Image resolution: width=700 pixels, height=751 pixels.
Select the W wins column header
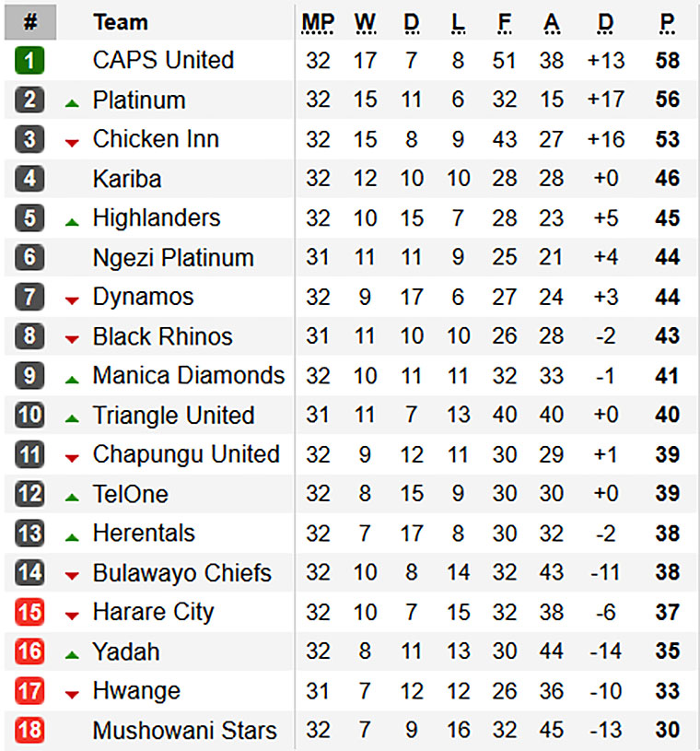365,23
